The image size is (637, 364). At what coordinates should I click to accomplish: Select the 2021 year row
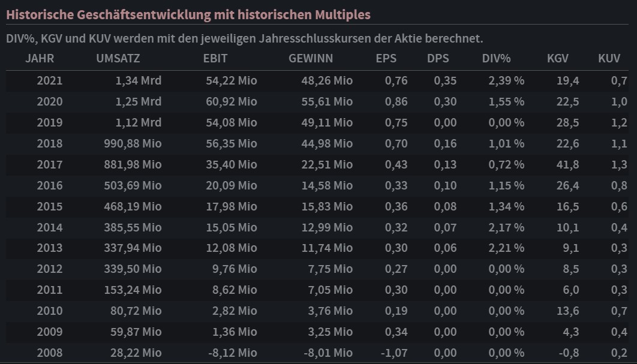(x=49, y=81)
